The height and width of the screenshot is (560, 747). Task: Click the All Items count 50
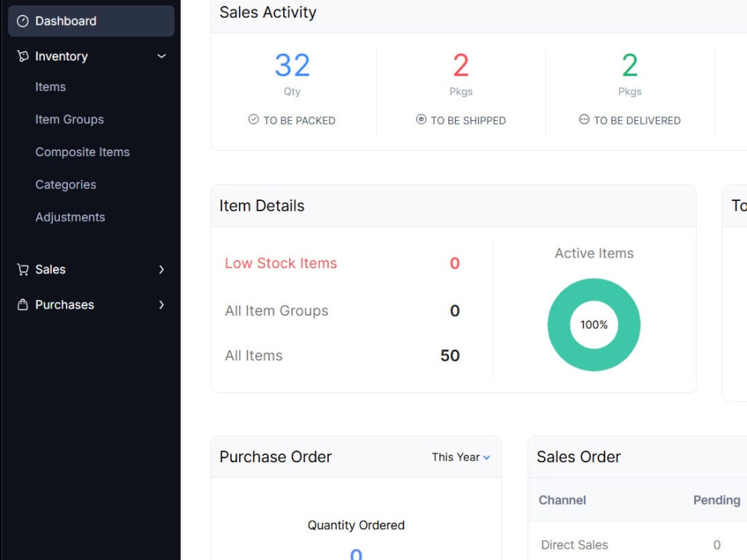tap(450, 355)
